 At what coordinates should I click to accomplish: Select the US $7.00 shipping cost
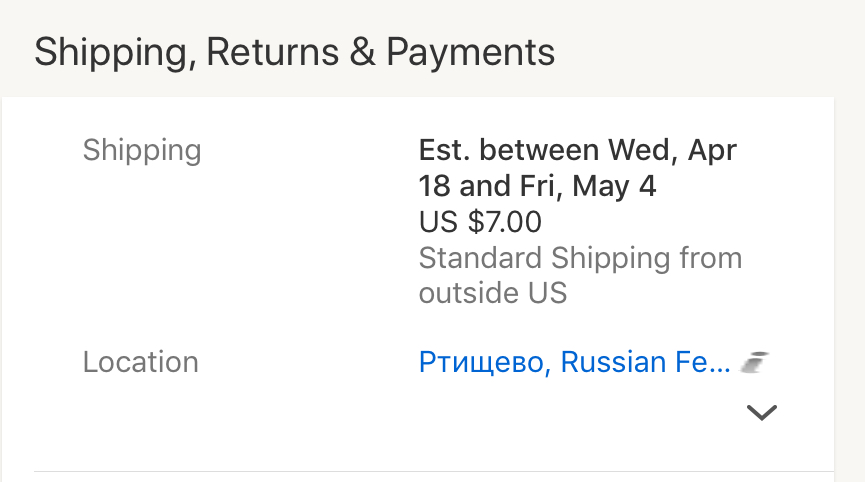pos(480,222)
